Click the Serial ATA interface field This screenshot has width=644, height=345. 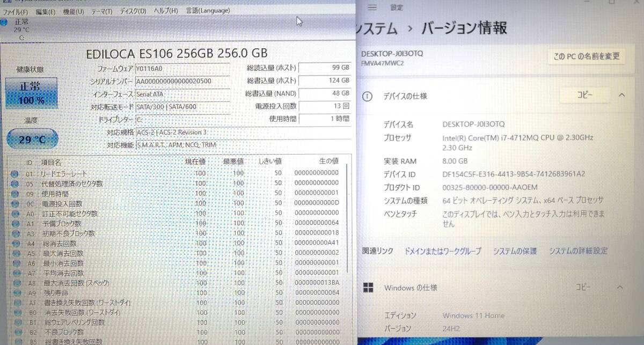pyautogui.click(x=181, y=94)
